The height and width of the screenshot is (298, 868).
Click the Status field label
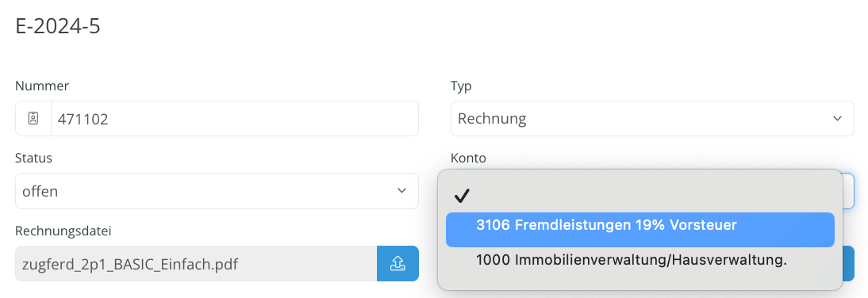[x=34, y=159]
